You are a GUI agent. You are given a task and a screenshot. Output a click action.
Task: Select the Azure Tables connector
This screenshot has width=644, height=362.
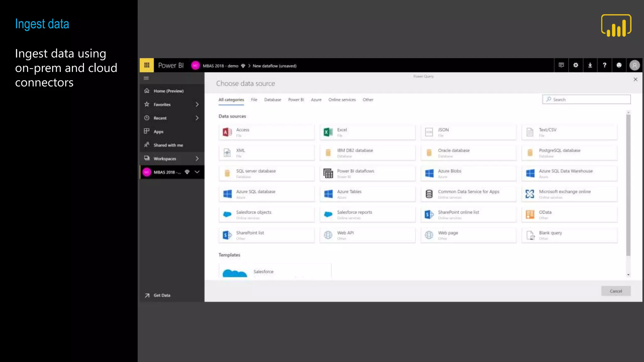[x=368, y=194]
